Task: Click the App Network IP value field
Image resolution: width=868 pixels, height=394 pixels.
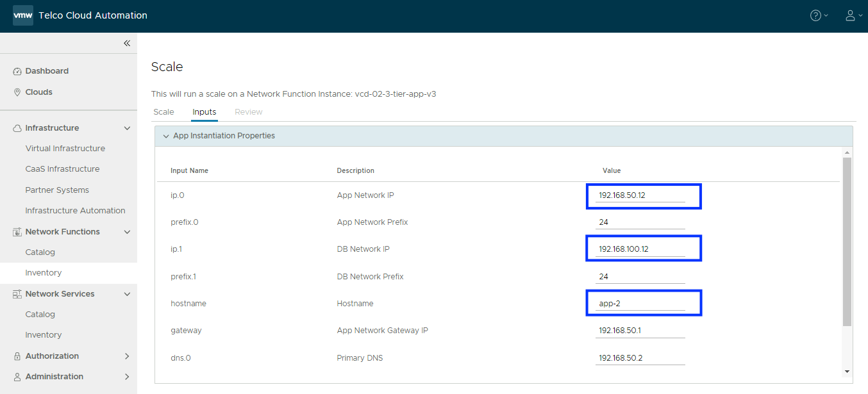Action: 640,195
